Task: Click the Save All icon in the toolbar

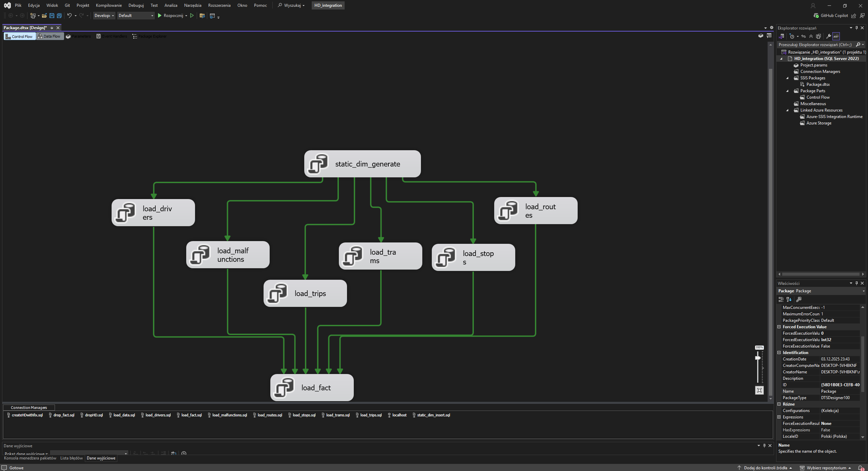Action: click(x=59, y=16)
